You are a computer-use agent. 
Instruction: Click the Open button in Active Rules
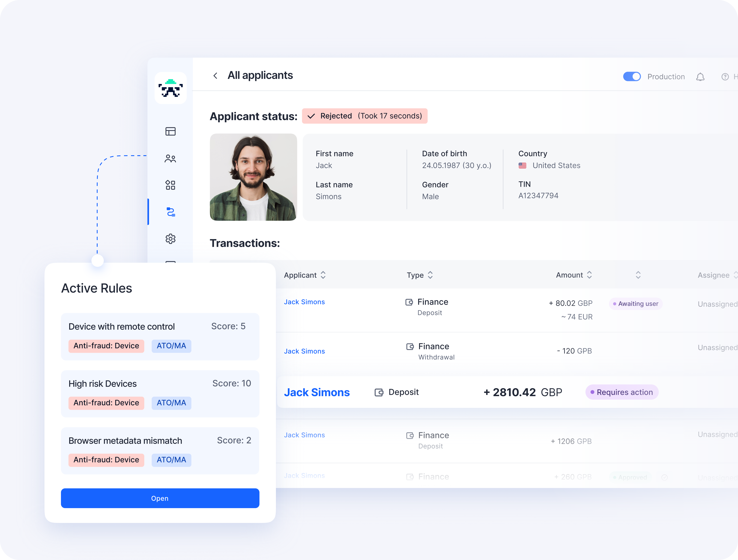tap(160, 498)
